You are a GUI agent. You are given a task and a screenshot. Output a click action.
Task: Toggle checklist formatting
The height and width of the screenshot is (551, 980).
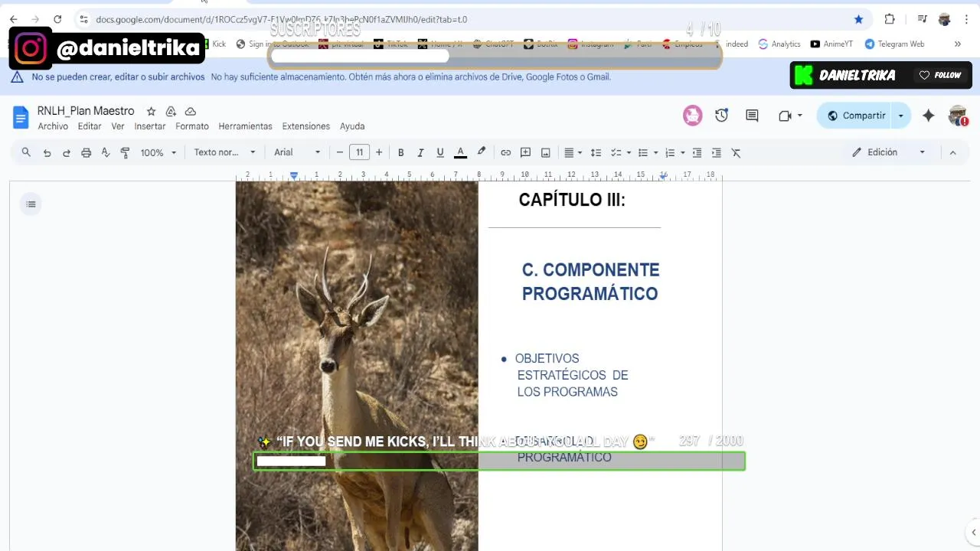pyautogui.click(x=616, y=152)
